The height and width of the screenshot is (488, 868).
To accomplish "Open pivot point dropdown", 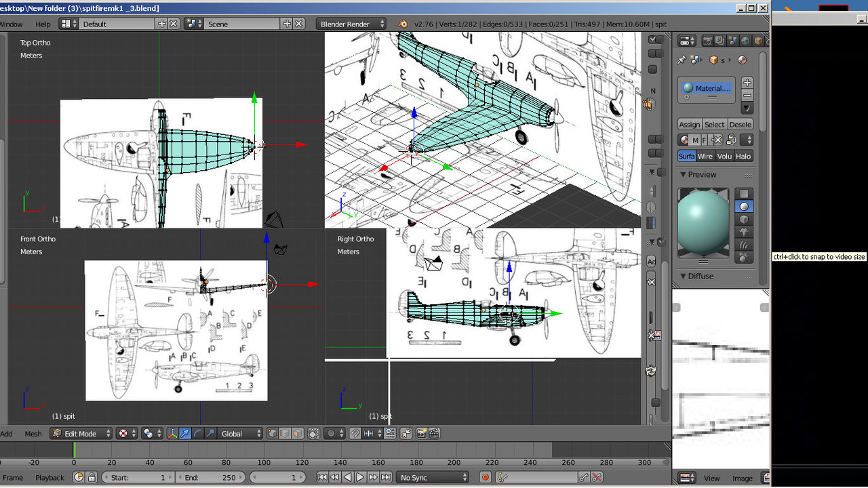I will pyautogui.click(x=152, y=434).
